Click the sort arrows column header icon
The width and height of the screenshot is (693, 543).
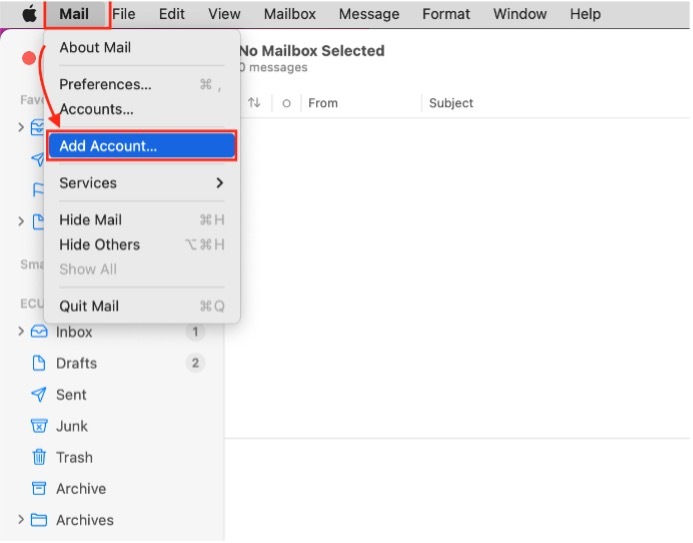(x=254, y=103)
